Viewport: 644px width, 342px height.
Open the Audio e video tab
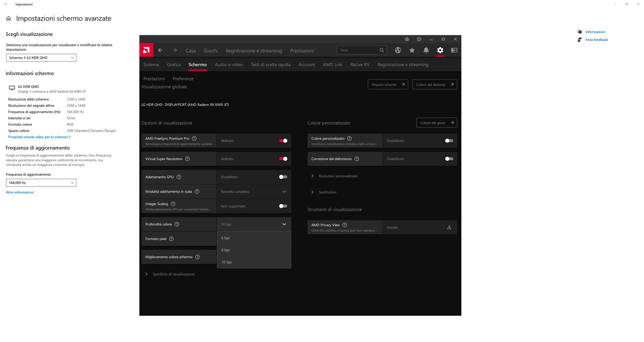[228, 64]
